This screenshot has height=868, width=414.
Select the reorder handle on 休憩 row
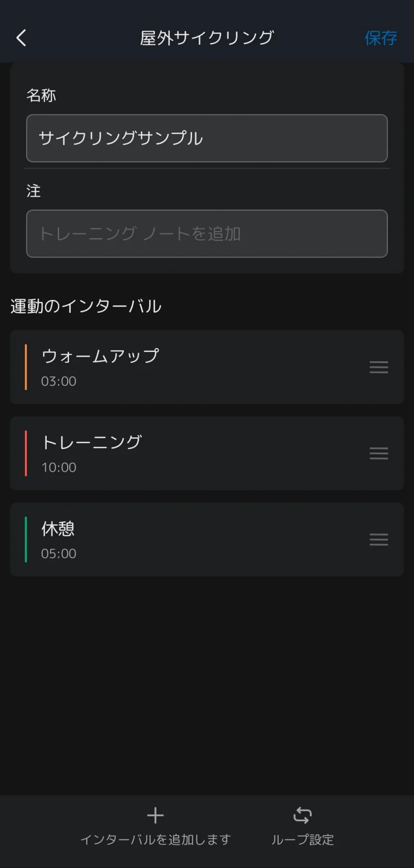point(379,540)
